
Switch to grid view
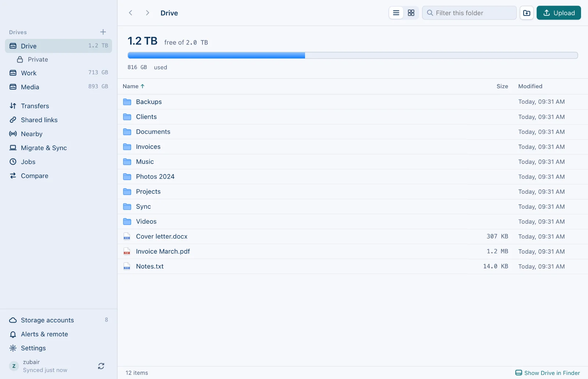coord(411,13)
